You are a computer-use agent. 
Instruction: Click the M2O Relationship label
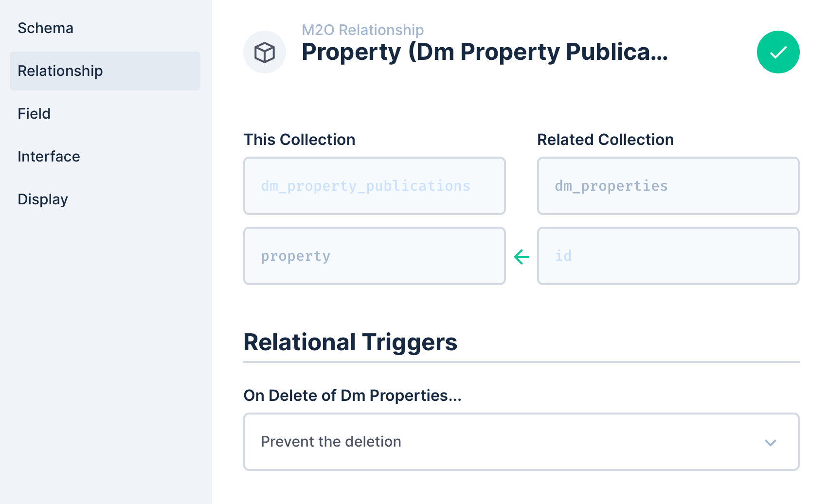click(362, 30)
